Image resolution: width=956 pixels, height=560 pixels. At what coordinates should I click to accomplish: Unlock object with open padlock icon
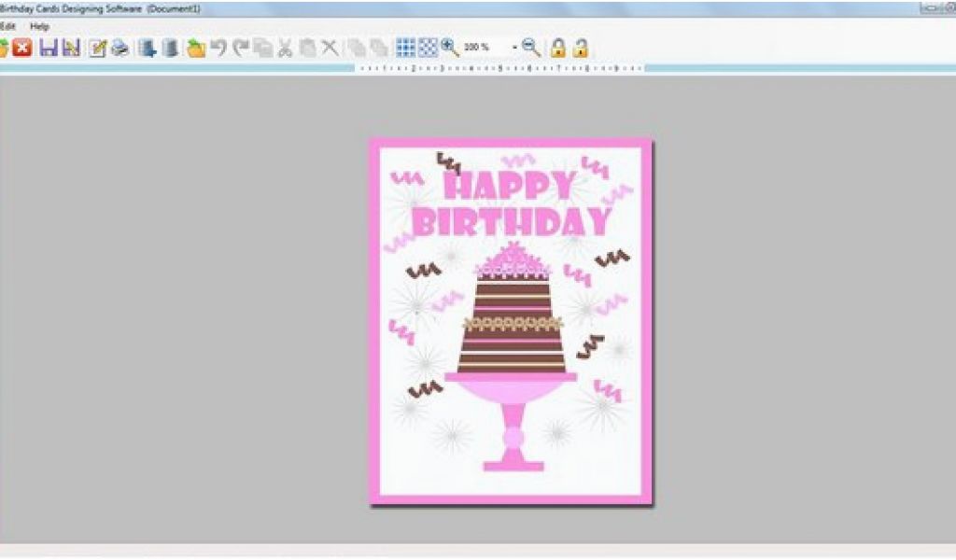tap(581, 48)
